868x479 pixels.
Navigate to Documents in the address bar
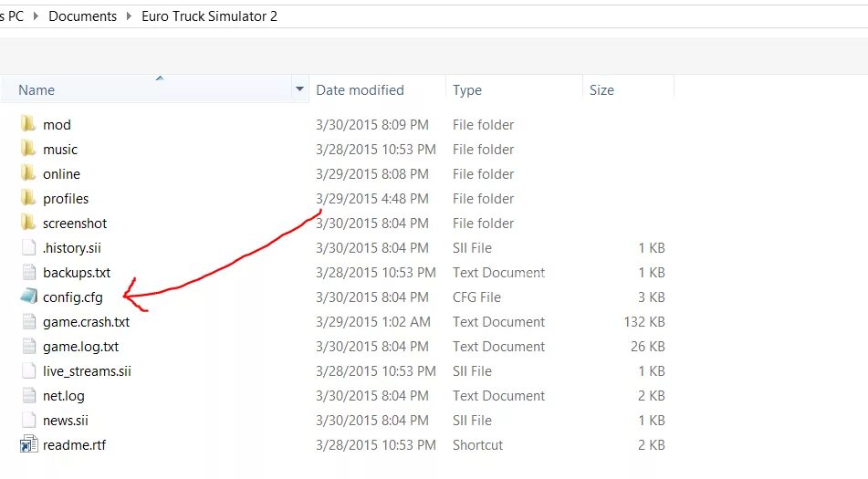tap(82, 16)
